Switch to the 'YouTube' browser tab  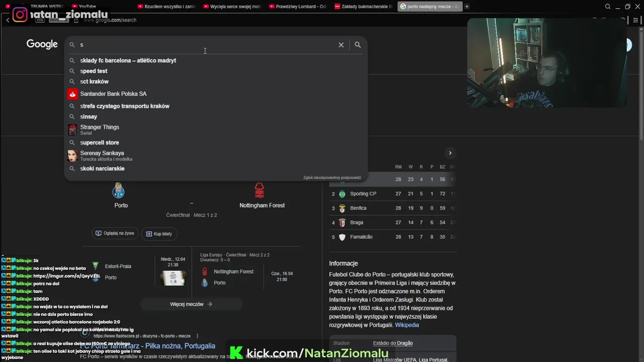pyautogui.click(x=87, y=7)
